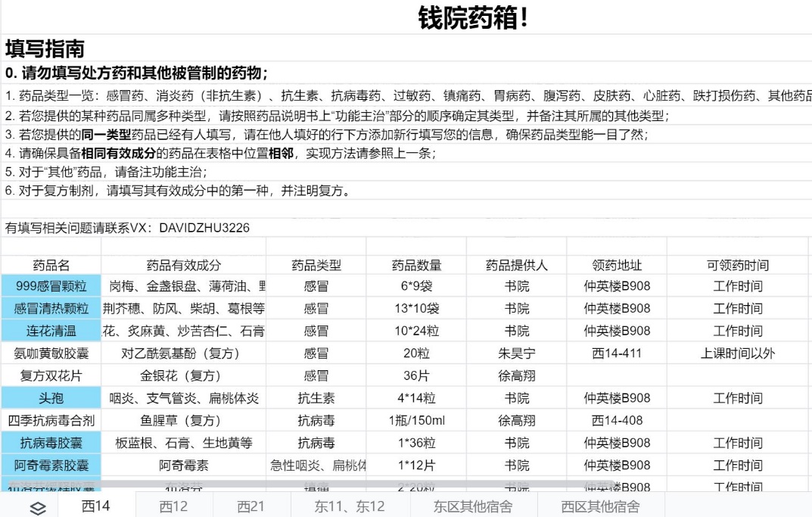Switch to the 西12 sheet tab
The width and height of the screenshot is (812, 517).
click(173, 506)
